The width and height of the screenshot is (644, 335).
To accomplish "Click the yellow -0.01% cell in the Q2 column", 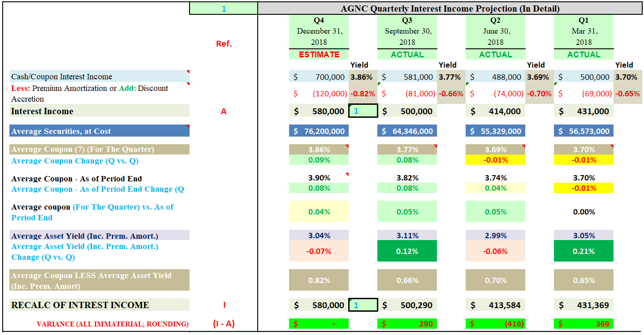I will click(495, 159).
